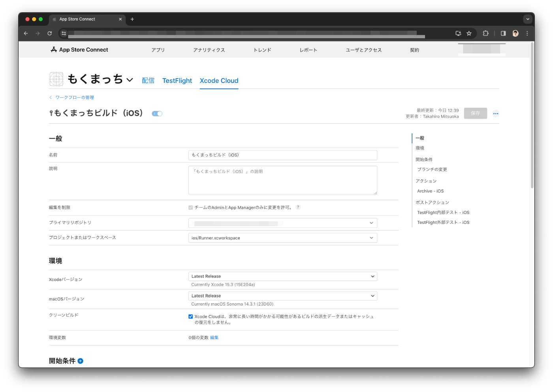Click the page vertical scrollbar

(532, 114)
